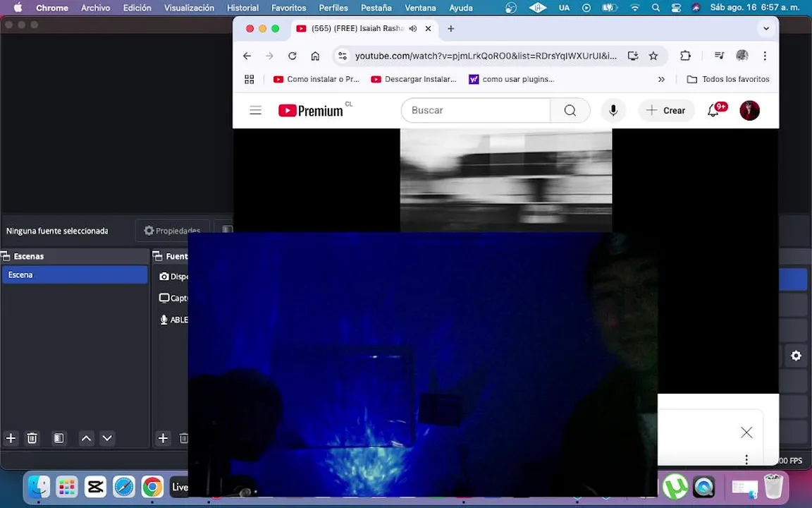The height and width of the screenshot is (508, 812).
Task: Open the three-dot options in popup
Action: 746,459
